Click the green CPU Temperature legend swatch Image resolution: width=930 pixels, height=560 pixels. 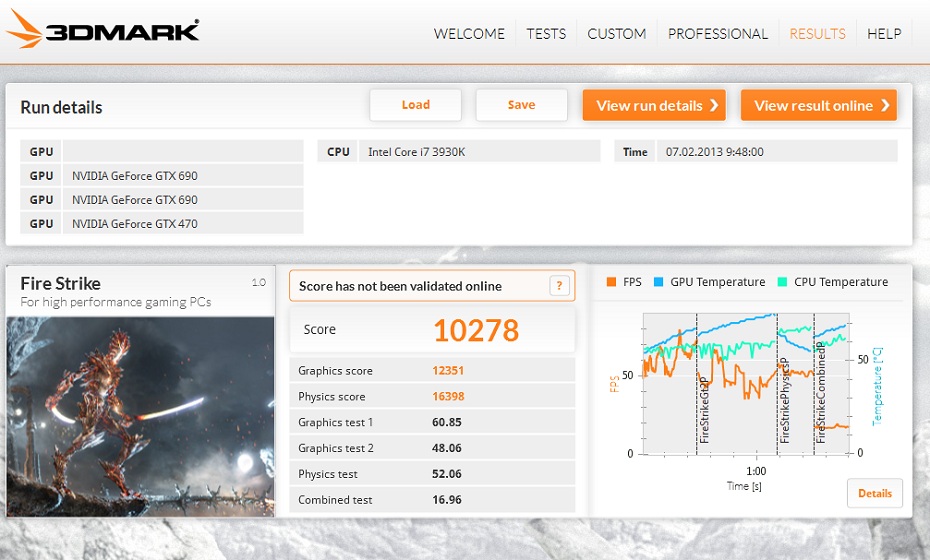point(783,283)
